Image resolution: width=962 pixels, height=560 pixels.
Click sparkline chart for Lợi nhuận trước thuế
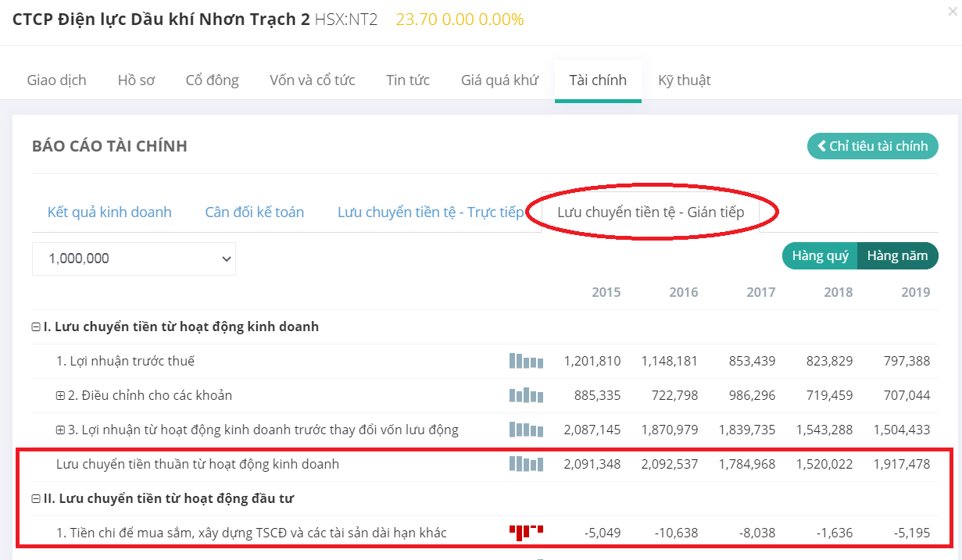point(526,361)
